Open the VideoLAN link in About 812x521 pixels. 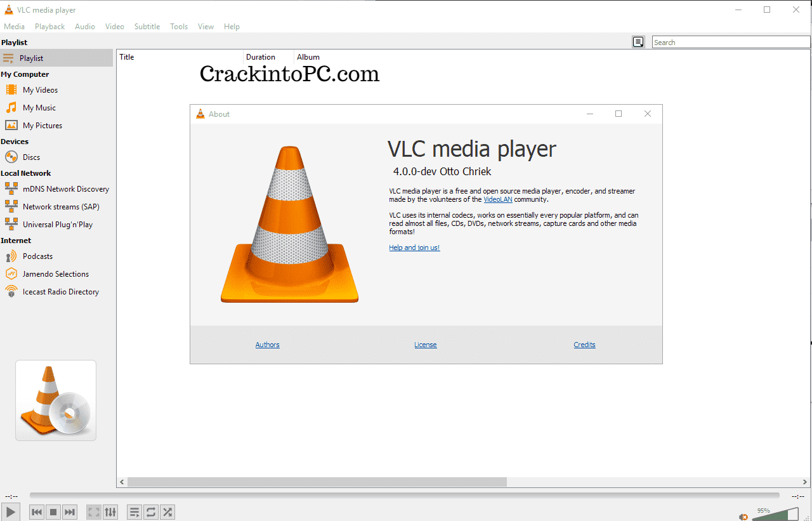tap(498, 199)
